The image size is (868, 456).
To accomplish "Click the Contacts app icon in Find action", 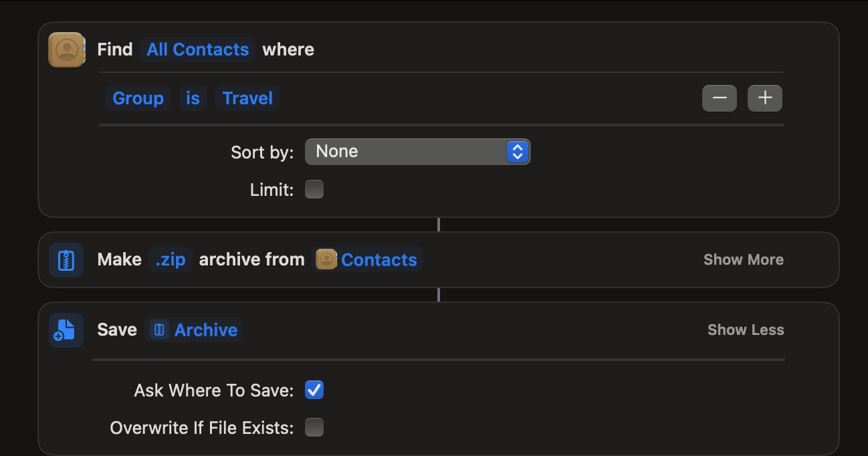I will click(66, 49).
